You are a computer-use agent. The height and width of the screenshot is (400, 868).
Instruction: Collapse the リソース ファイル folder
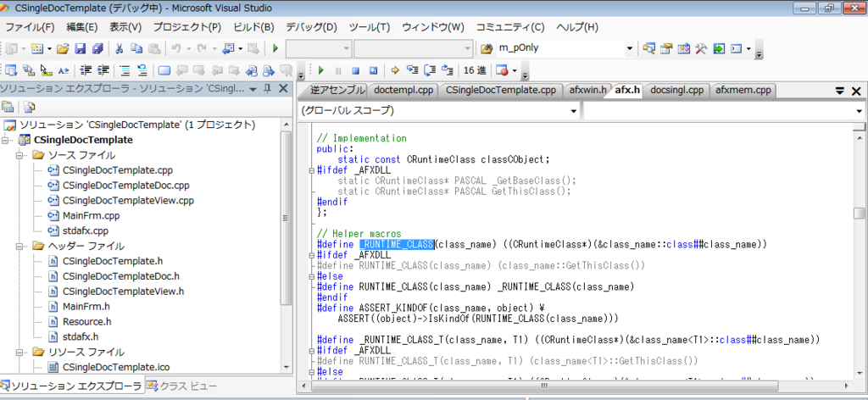[21, 352]
